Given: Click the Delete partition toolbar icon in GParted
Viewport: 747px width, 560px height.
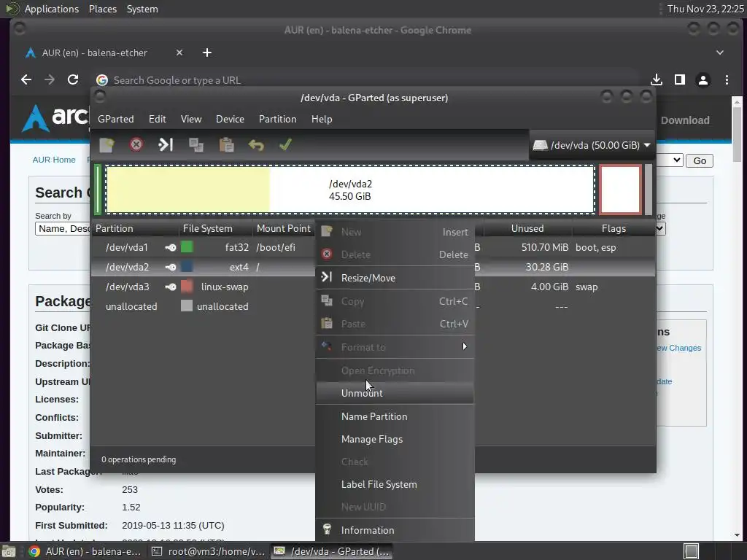Looking at the screenshot, I should (136, 145).
